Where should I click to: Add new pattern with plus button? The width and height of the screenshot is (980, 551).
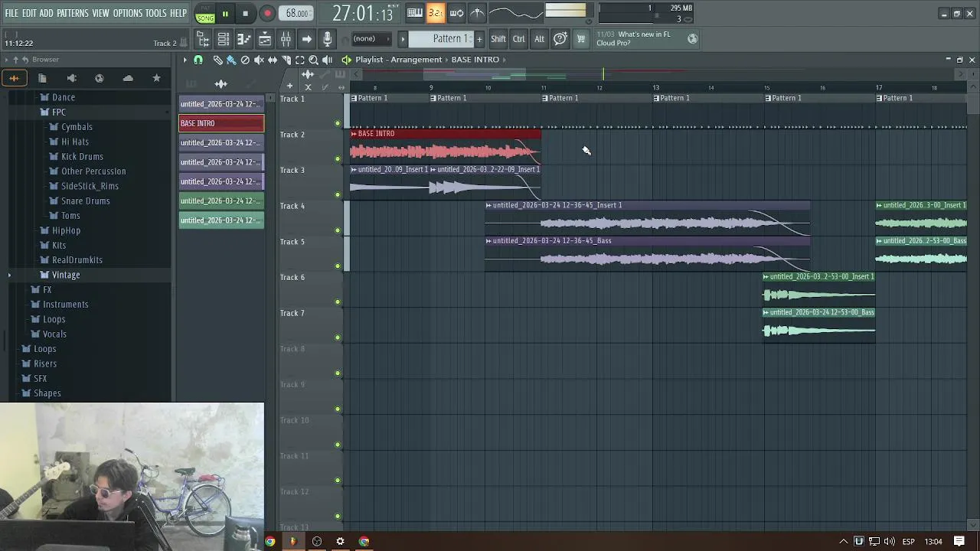[479, 39]
